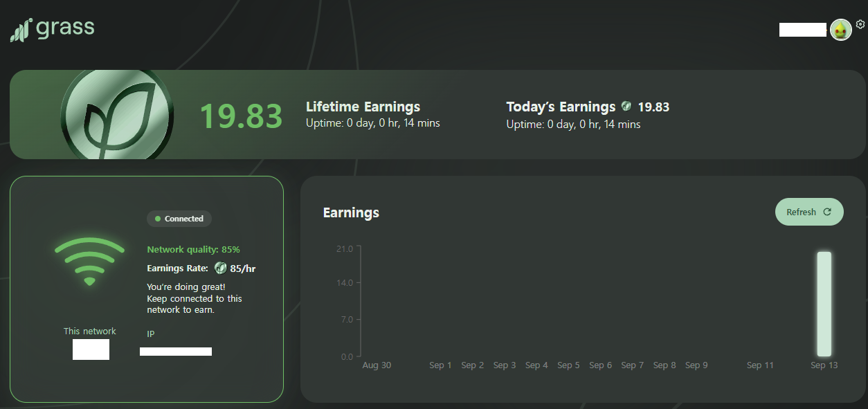The width and height of the screenshot is (868, 409).
Task: Click uptime text under Lifetime Earnings
Action: coord(373,123)
